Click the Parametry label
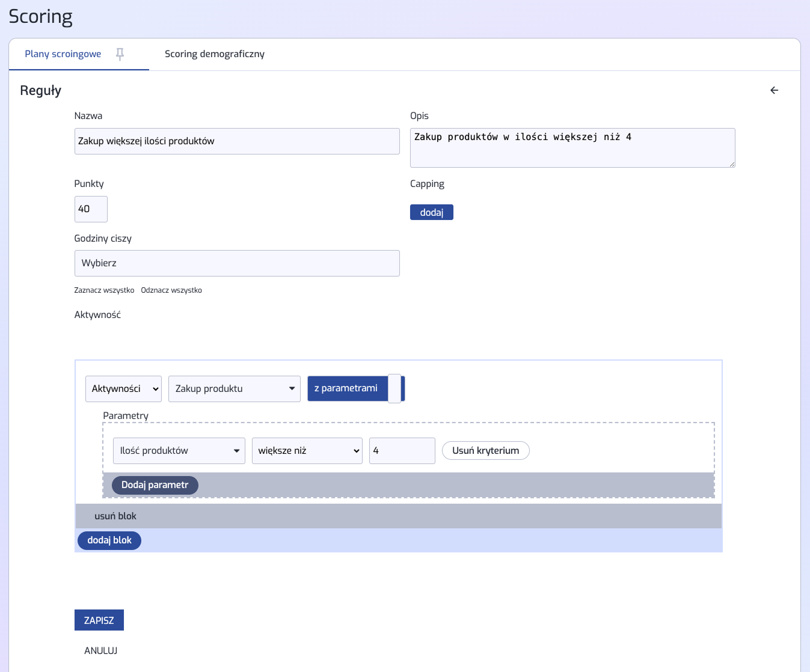The height and width of the screenshot is (672, 810). (126, 416)
